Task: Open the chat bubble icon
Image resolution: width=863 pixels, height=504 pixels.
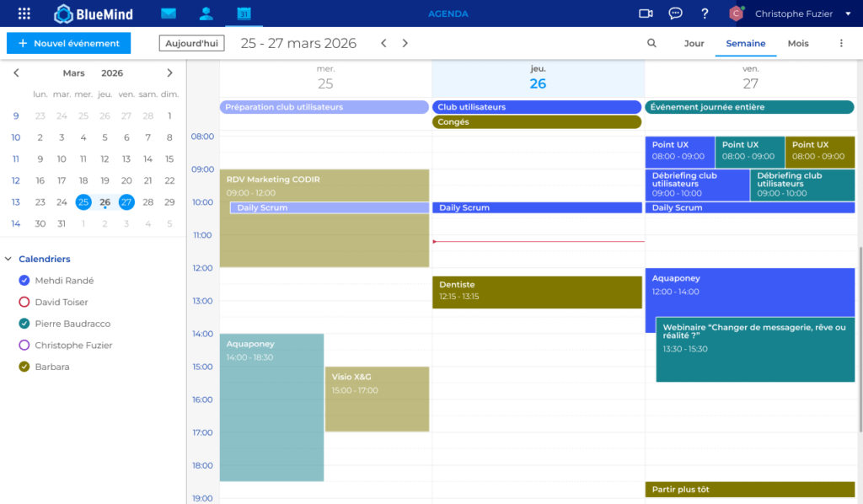Action: (x=675, y=13)
